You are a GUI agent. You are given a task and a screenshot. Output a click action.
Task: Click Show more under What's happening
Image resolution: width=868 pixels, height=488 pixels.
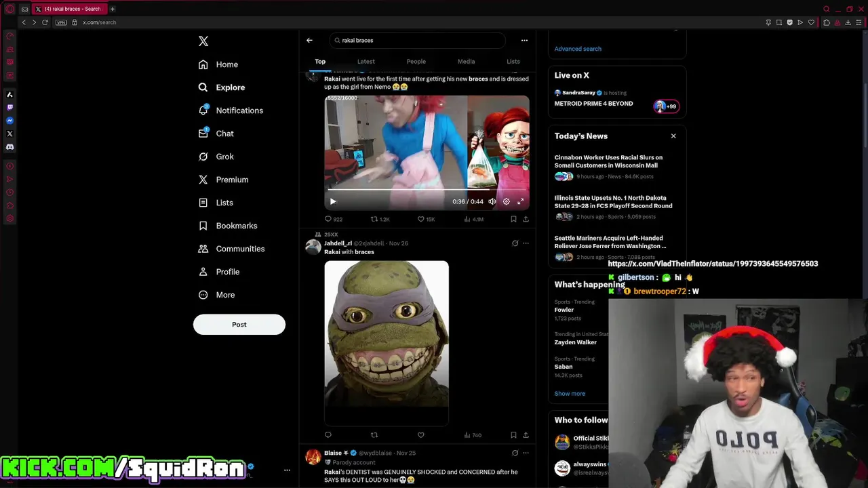point(570,394)
